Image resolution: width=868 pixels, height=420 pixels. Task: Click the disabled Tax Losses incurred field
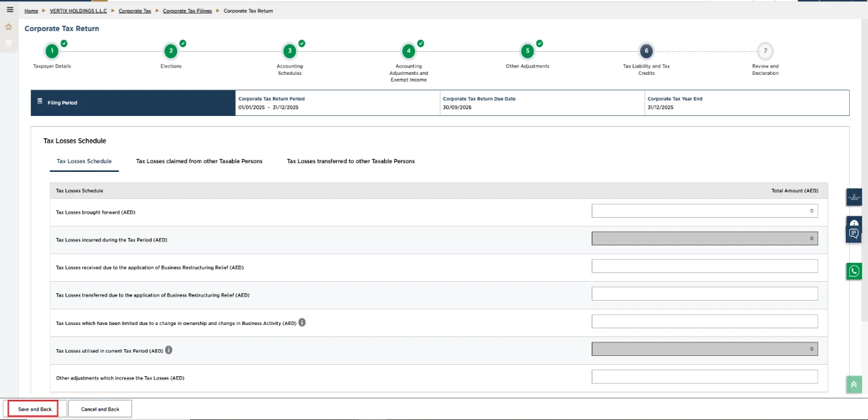coord(704,238)
